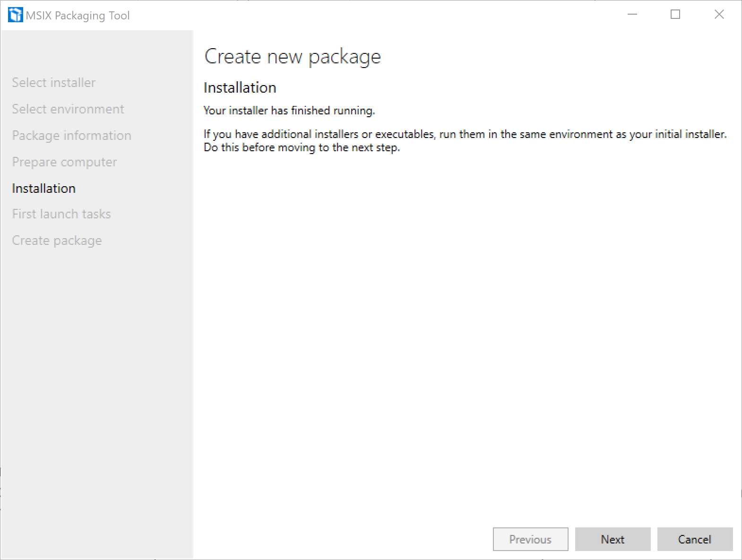Open the First launch tasks step
742x560 pixels.
click(61, 214)
